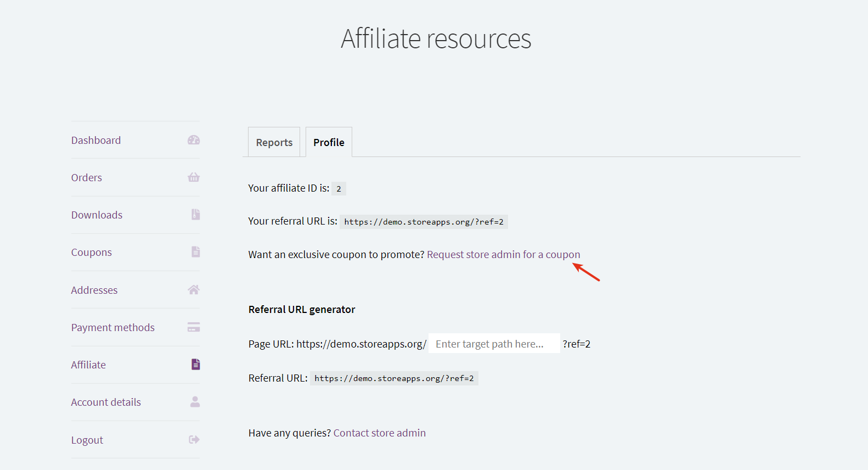The width and height of the screenshot is (868, 470).
Task: Open the Contact store admin link
Action: pyautogui.click(x=380, y=433)
